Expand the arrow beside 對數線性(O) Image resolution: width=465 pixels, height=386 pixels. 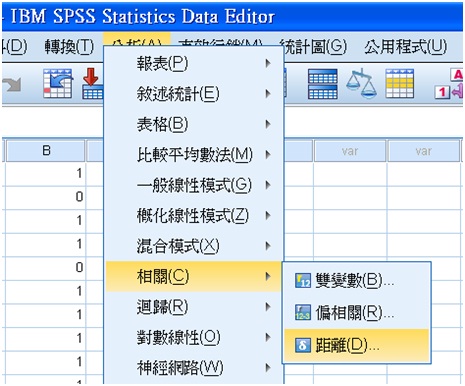pyautogui.click(x=268, y=337)
